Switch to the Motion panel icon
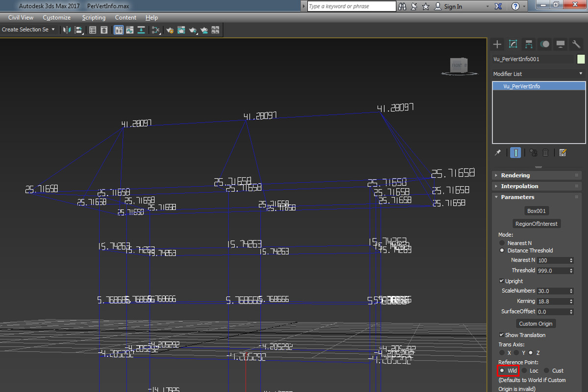The image size is (588, 392). [x=544, y=44]
